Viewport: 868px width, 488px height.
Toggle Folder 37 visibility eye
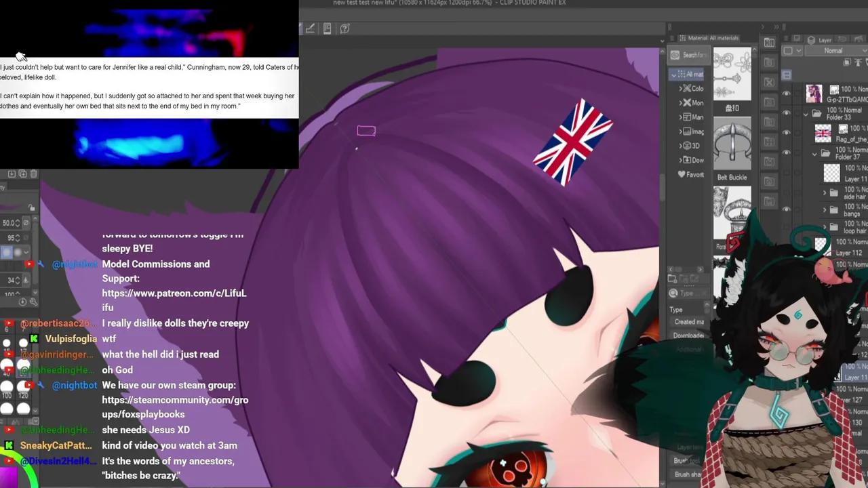[x=787, y=152]
